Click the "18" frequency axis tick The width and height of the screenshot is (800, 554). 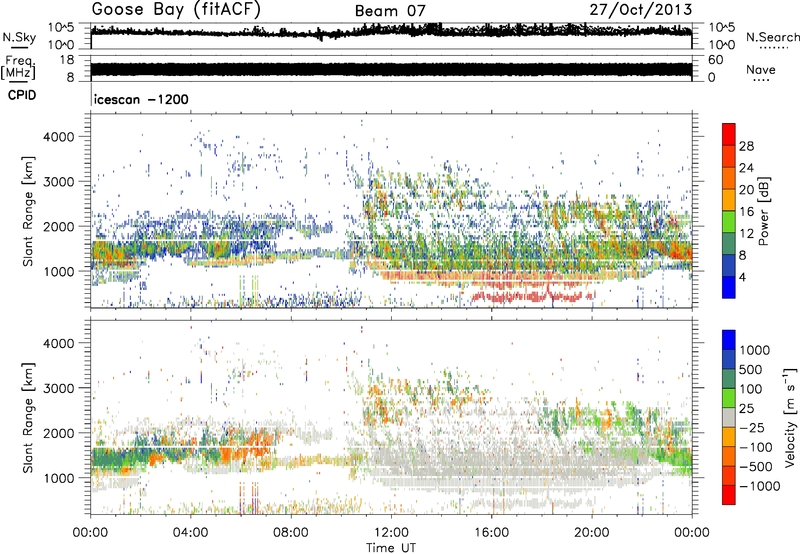(67, 60)
